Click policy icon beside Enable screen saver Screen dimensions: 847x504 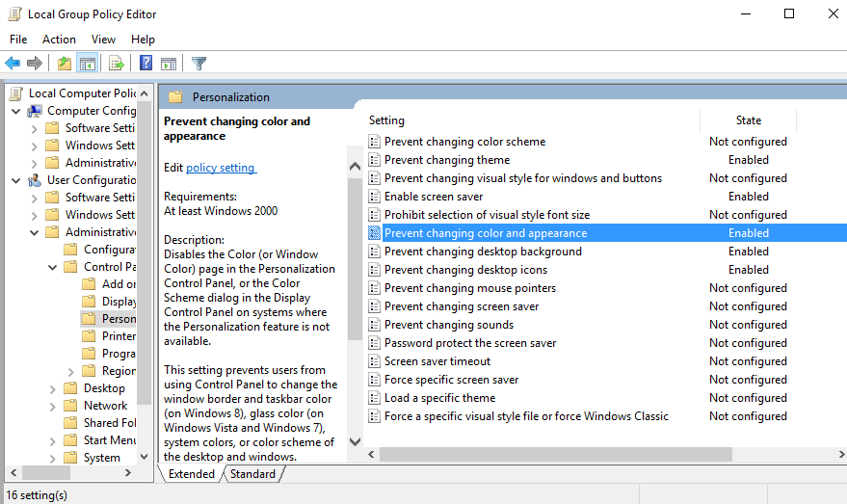coord(374,197)
